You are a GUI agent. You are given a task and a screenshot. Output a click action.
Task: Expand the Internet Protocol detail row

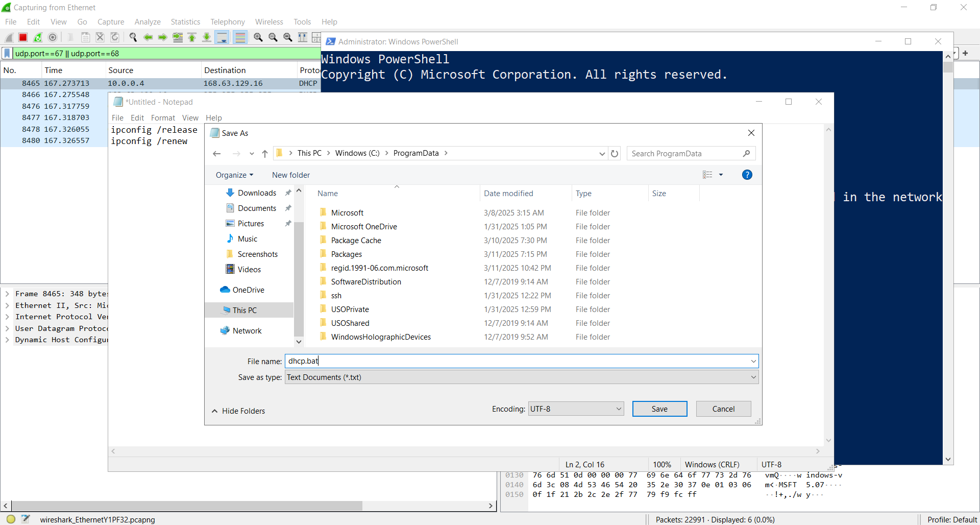click(x=7, y=317)
